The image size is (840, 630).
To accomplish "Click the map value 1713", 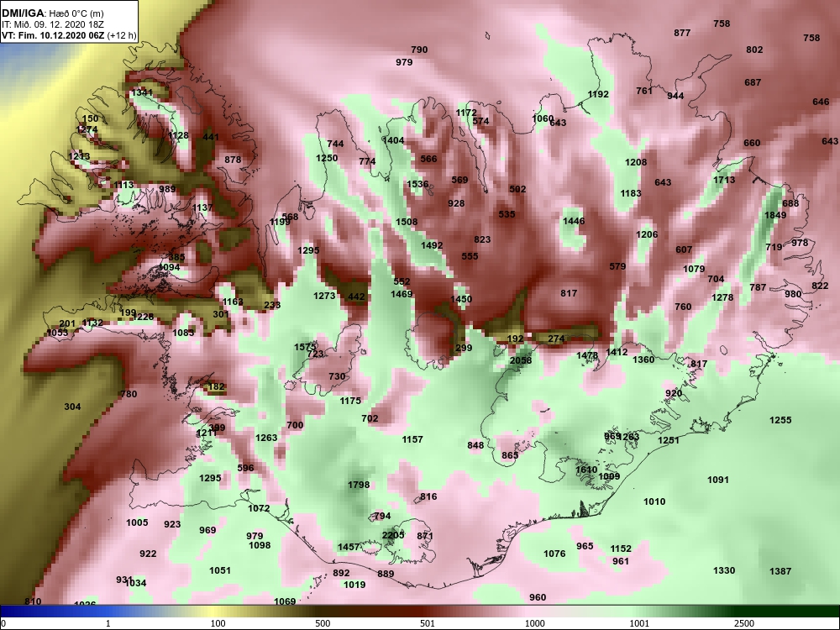I will coord(724,180).
